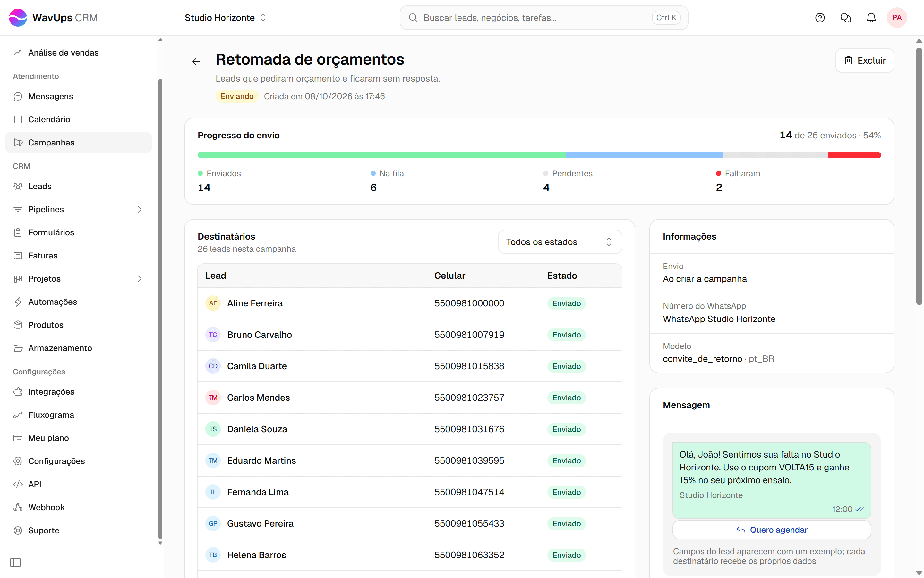Click the Lead column header
This screenshot has width=924, height=578.
point(216,276)
